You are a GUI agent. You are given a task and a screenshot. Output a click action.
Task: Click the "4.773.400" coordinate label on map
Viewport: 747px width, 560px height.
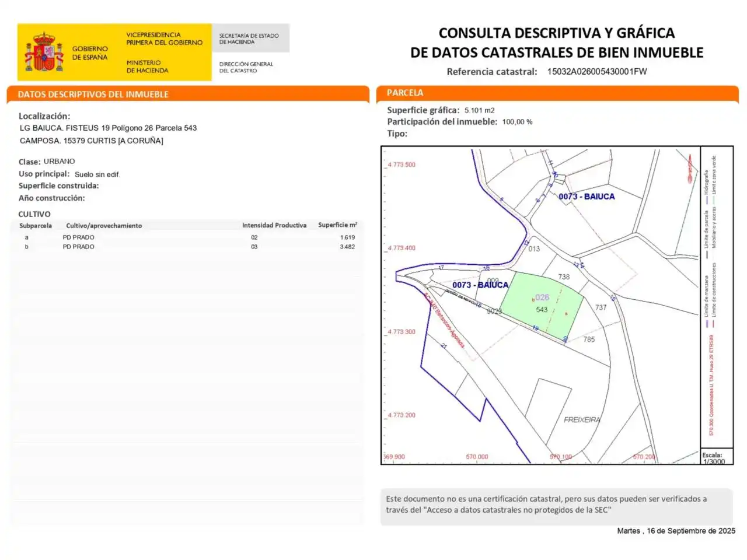tap(402, 248)
